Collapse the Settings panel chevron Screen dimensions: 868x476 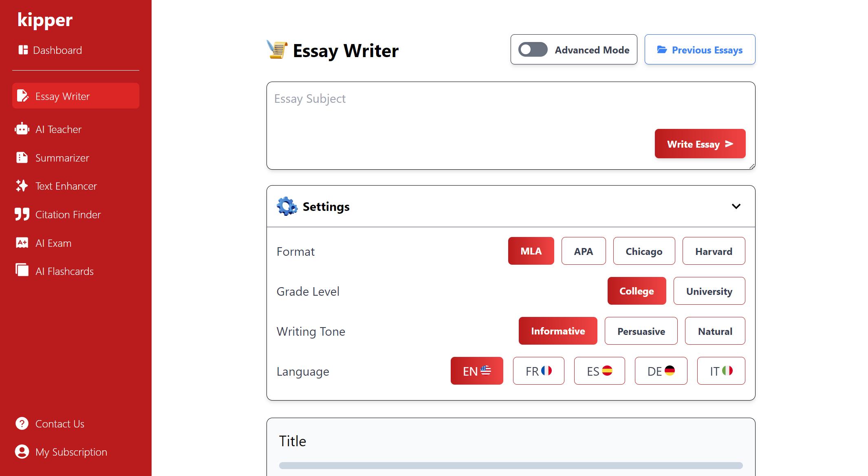[736, 206]
